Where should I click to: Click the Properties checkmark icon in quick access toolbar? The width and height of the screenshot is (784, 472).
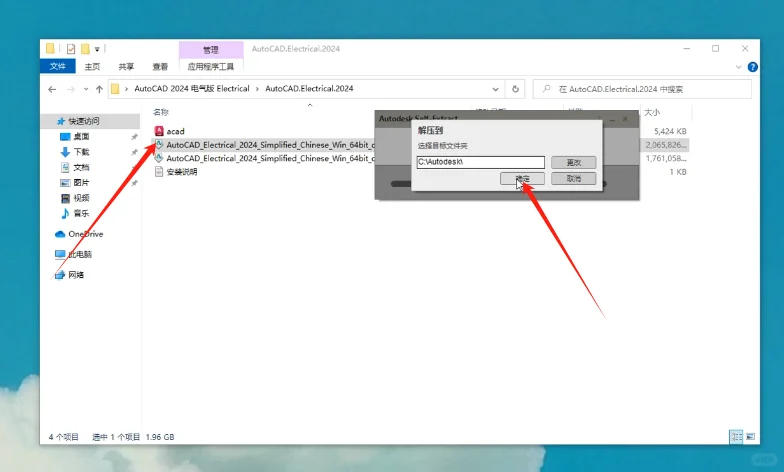(x=71, y=48)
